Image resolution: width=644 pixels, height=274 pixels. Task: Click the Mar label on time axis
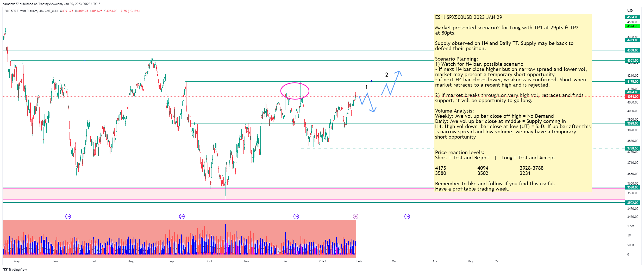(394, 261)
